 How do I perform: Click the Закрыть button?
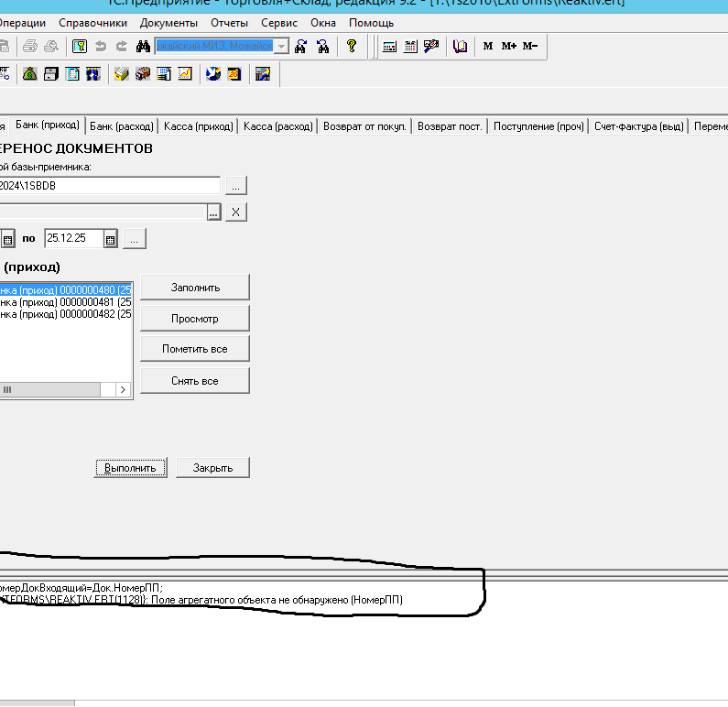coord(212,468)
